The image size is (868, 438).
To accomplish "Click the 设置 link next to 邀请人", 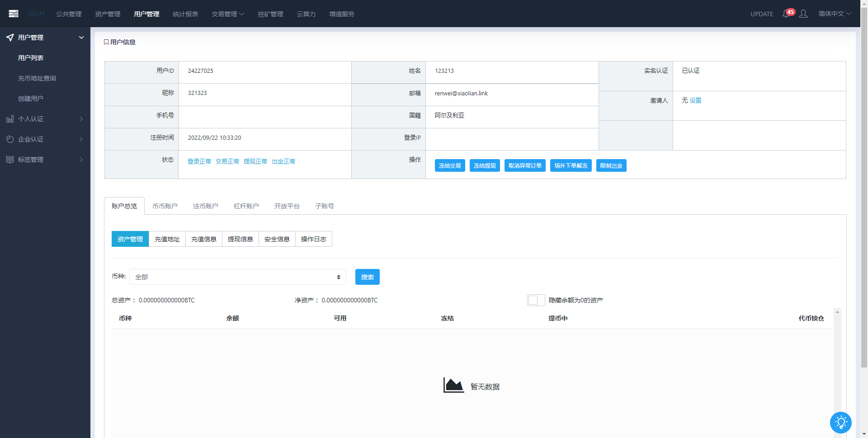I will [x=695, y=100].
